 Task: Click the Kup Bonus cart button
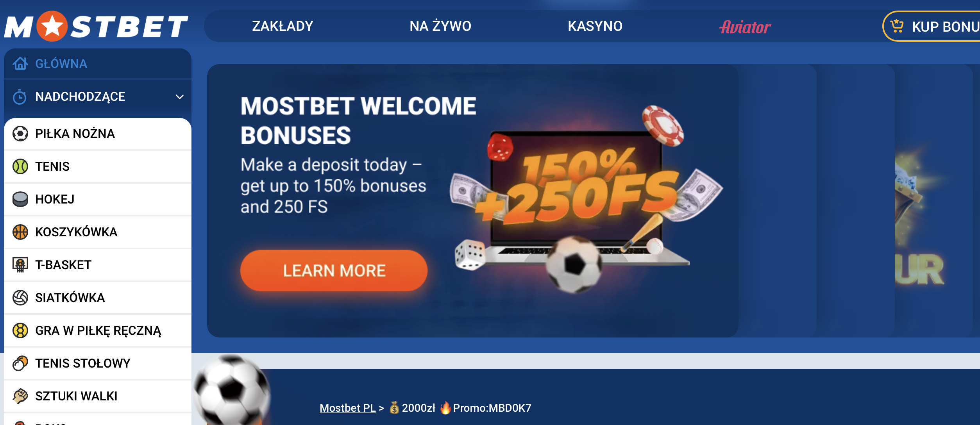click(932, 26)
